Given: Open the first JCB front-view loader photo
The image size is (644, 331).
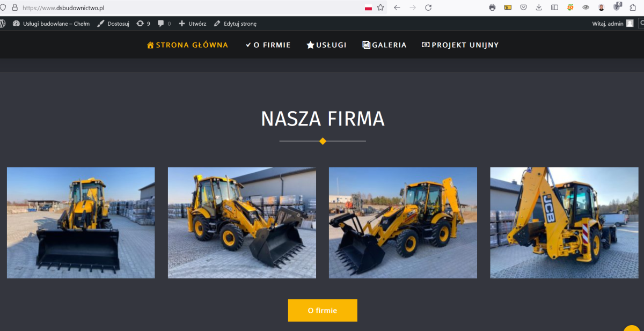Looking at the screenshot, I should click(x=81, y=223).
